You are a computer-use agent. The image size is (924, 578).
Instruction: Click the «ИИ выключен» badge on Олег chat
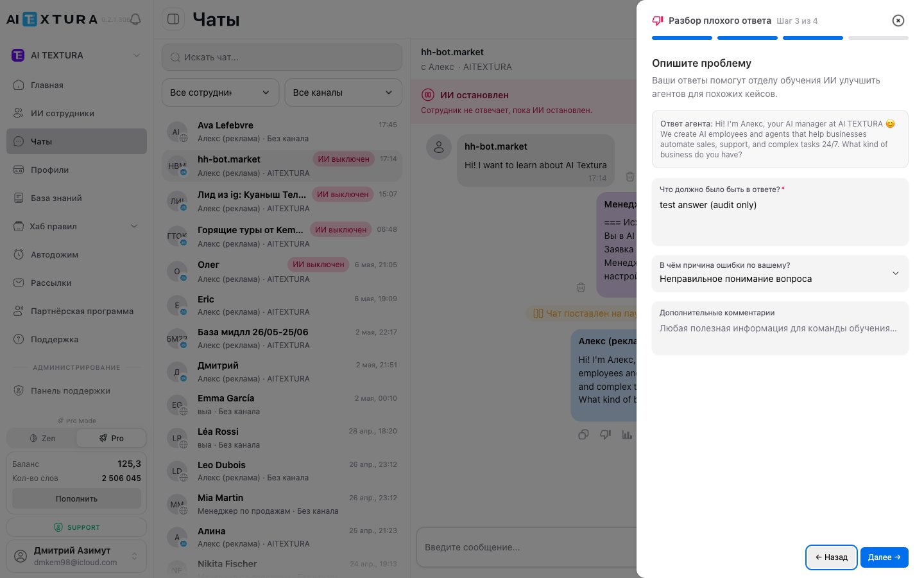point(318,265)
